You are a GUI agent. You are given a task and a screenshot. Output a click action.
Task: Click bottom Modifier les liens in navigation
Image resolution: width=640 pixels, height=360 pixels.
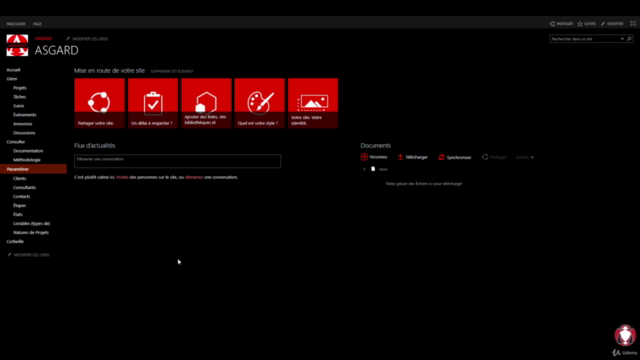(31, 255)
